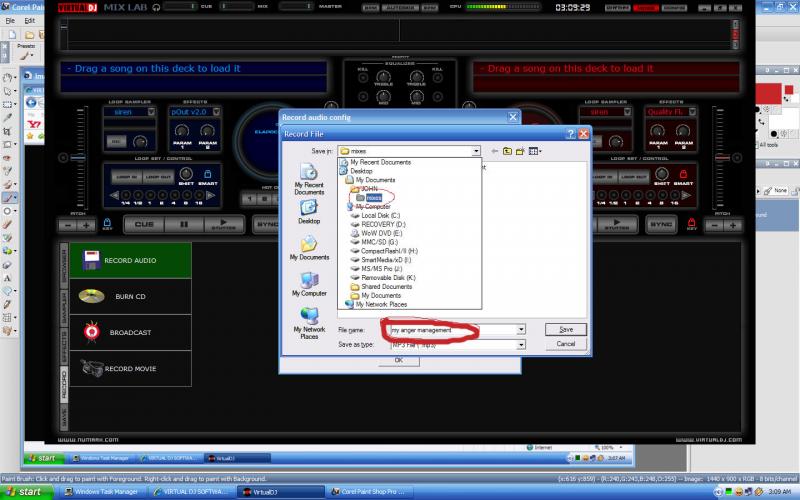The width and height of the screenshot is (800, 500).
Task: Click the Up One Level folder icon
Action: [507, 151]
